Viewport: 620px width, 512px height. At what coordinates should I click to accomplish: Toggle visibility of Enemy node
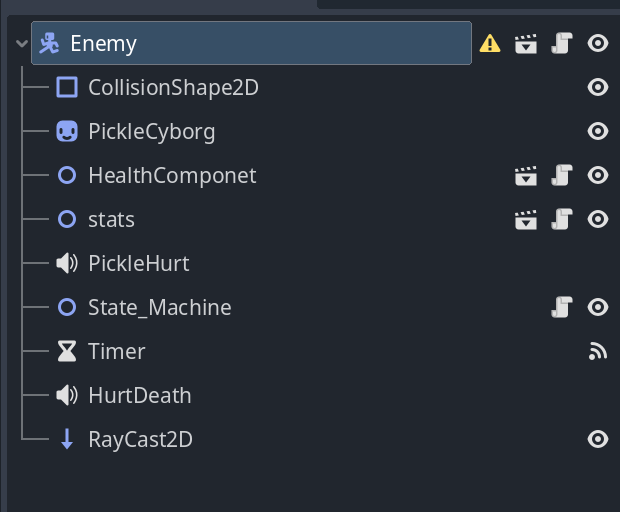598,43
